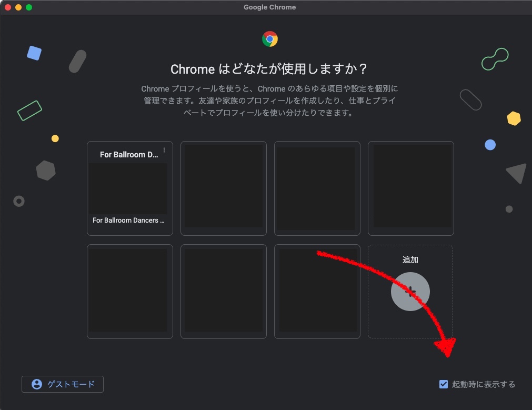532x410 pixels.
Task: Select the third profile card in top row
Action: [317, 188]
